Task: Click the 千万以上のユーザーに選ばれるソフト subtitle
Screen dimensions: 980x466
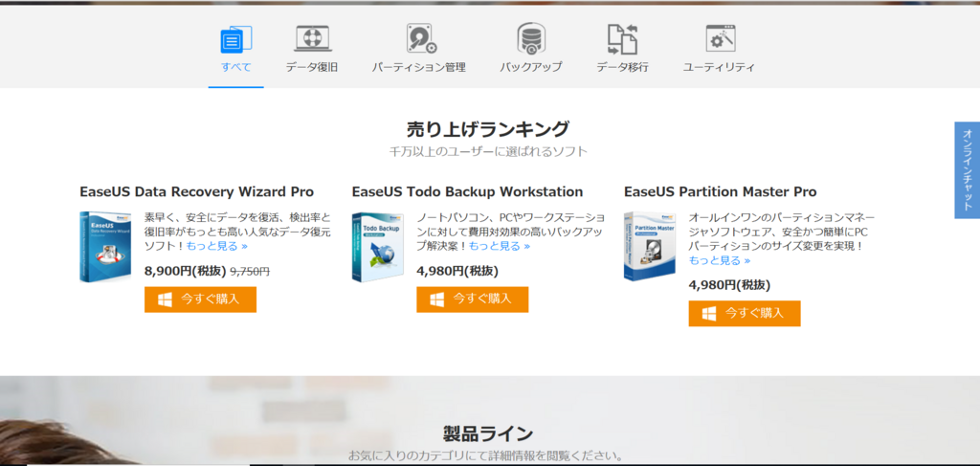Action: (x=488, y=151)
